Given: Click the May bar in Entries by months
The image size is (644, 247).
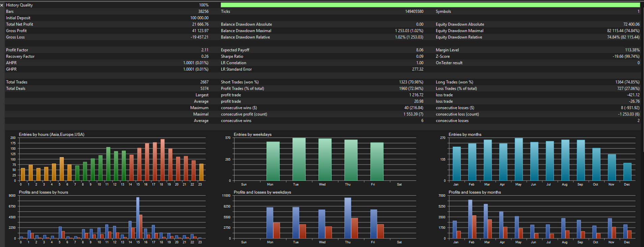Looking at the screenshot, I should pyautogui.click(x=519, y=159).
